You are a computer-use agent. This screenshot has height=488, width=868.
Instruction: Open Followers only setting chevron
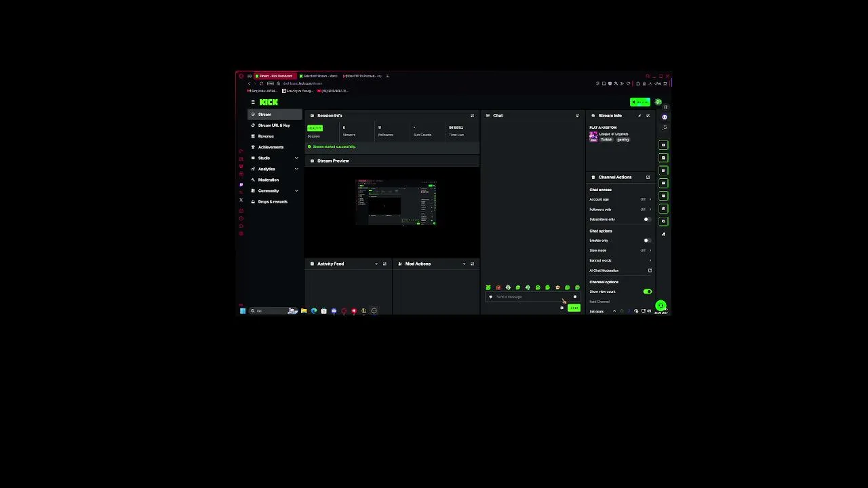point(650,209)
